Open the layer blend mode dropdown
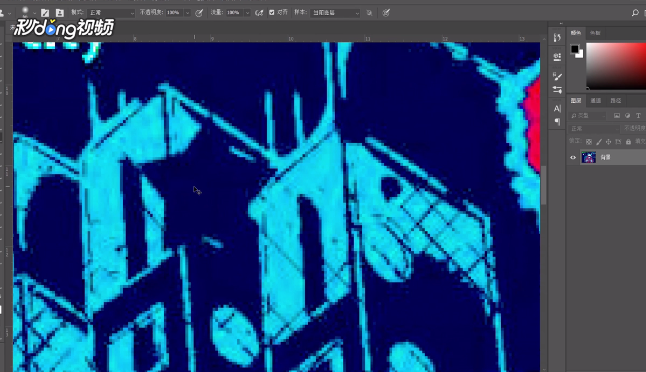 [594, 129]
